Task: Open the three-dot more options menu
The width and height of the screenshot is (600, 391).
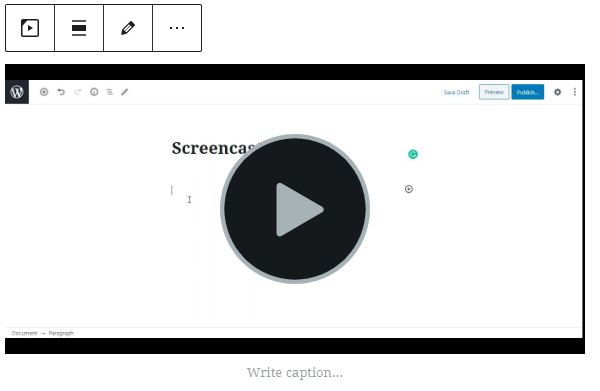Action: (177, 28)
